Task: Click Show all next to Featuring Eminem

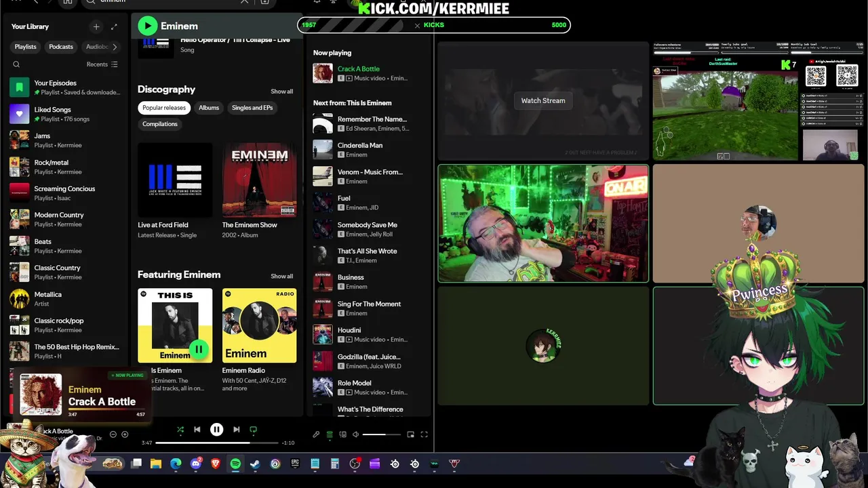Action: pyautogui.click(x=282, y=277)
